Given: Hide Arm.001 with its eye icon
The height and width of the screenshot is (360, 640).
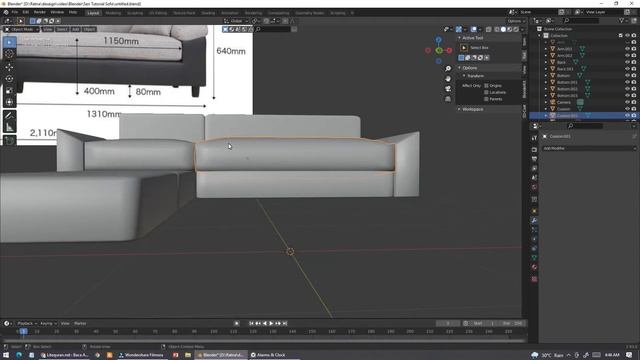Looking at the screenshot, I should point(627,49).
